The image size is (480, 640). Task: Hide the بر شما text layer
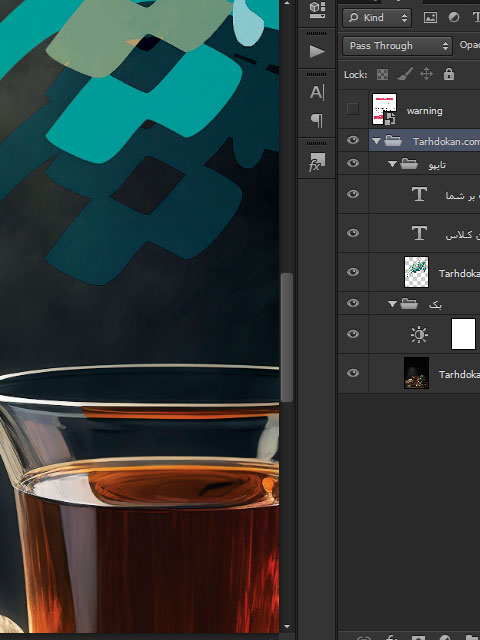tap(353, 194)
